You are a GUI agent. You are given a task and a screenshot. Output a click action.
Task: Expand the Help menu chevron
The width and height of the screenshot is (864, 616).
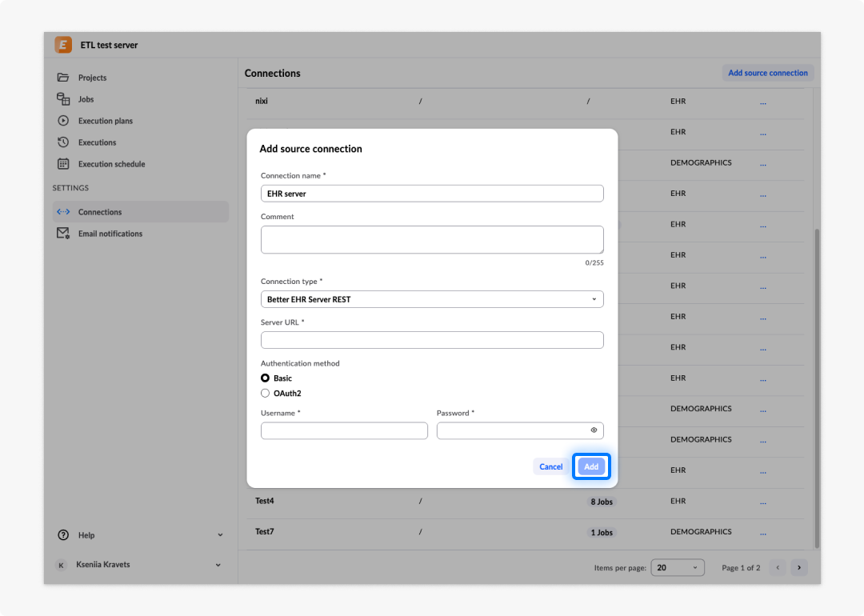(x=220, y=535)
